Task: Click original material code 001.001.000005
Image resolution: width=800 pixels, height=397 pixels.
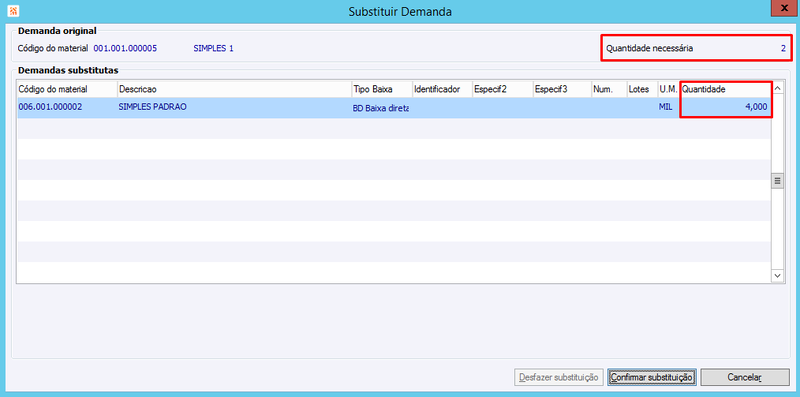Action: pyautogui.click(x=125, y=48)
